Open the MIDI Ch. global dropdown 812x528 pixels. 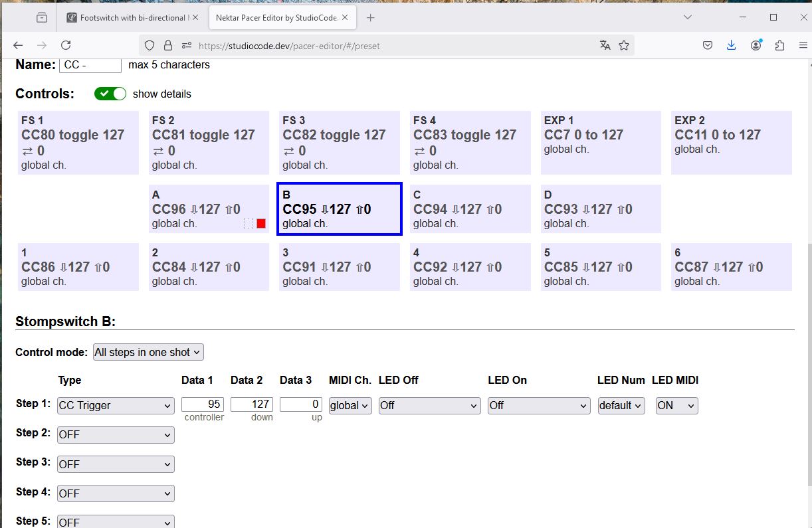pyautogui.click(x=350, y=405)
